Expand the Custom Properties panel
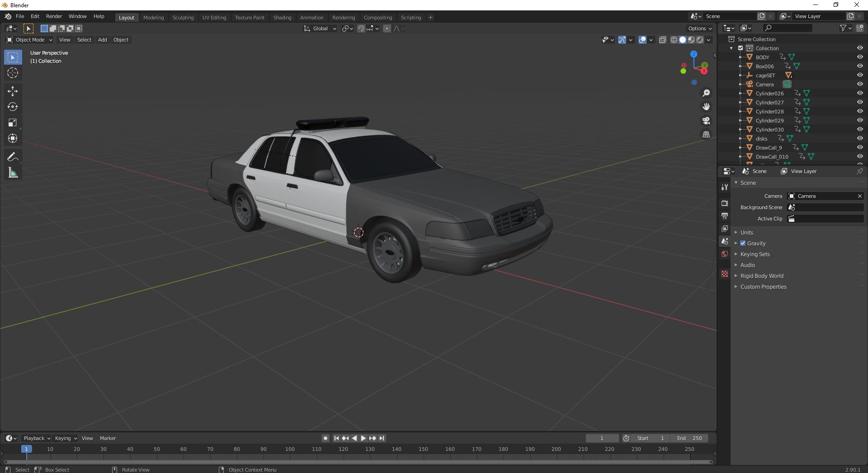This screenshot has height=473, width=868. coord(763,286)
